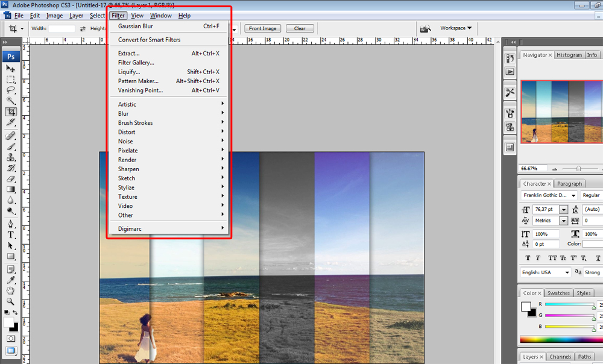Select the Crop tool in toolbox

[11, 112]
